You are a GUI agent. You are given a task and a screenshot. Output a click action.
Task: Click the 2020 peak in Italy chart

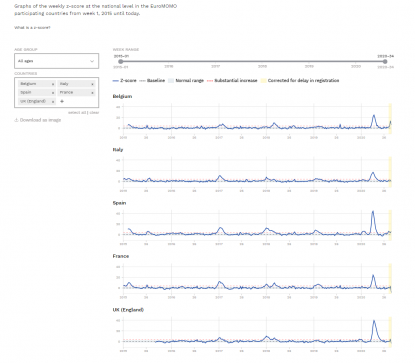pyautogui.click(x=373, y=173)
